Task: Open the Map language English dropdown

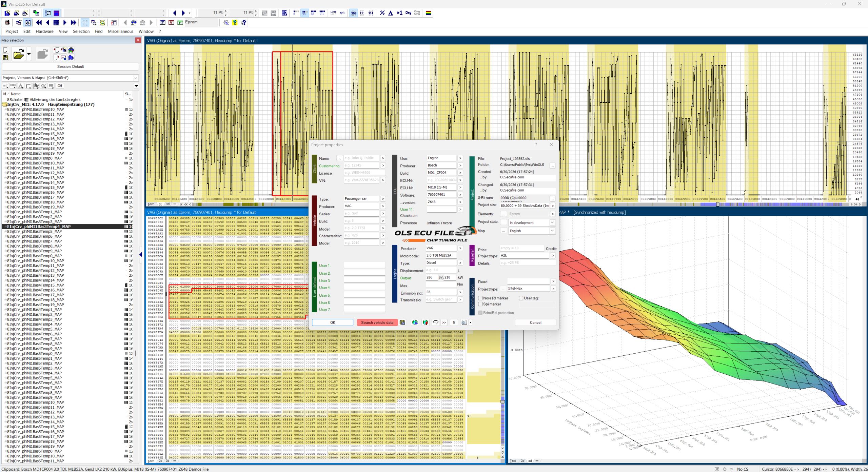Action: [552, 231]
